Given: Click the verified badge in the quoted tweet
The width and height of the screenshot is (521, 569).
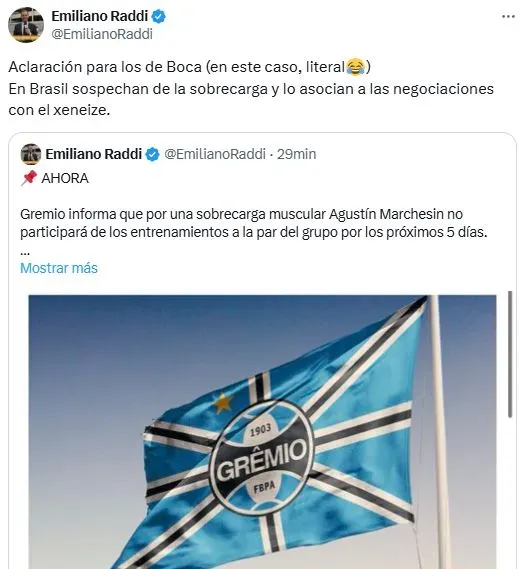Looking at the screenshot, I should click(x=152, y=155).
